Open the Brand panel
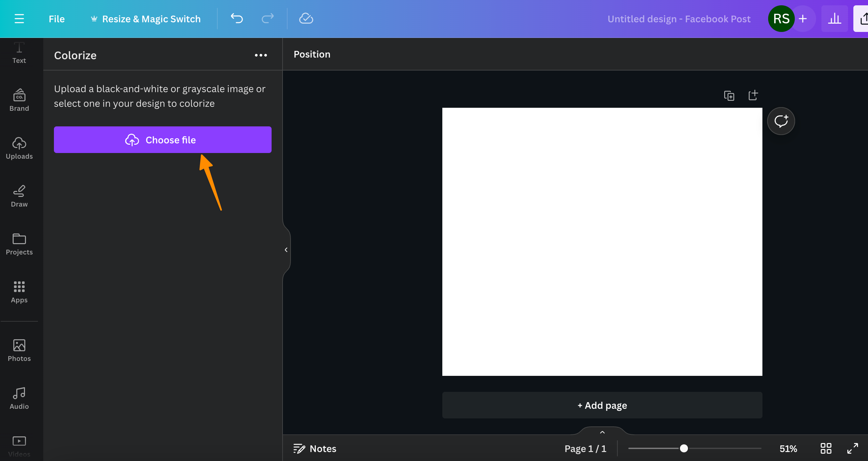This screenshot has width=868, height=461. (19, 100)
